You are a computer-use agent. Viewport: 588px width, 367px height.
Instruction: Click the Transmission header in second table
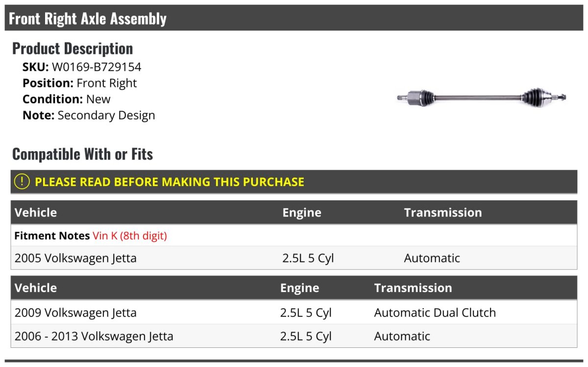[413, 288]
